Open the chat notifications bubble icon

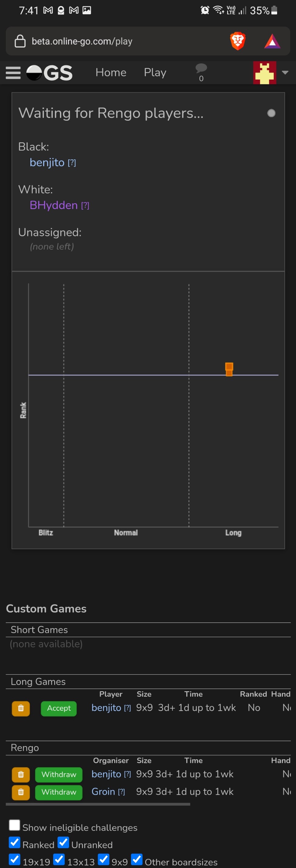[x=201, y=69]
